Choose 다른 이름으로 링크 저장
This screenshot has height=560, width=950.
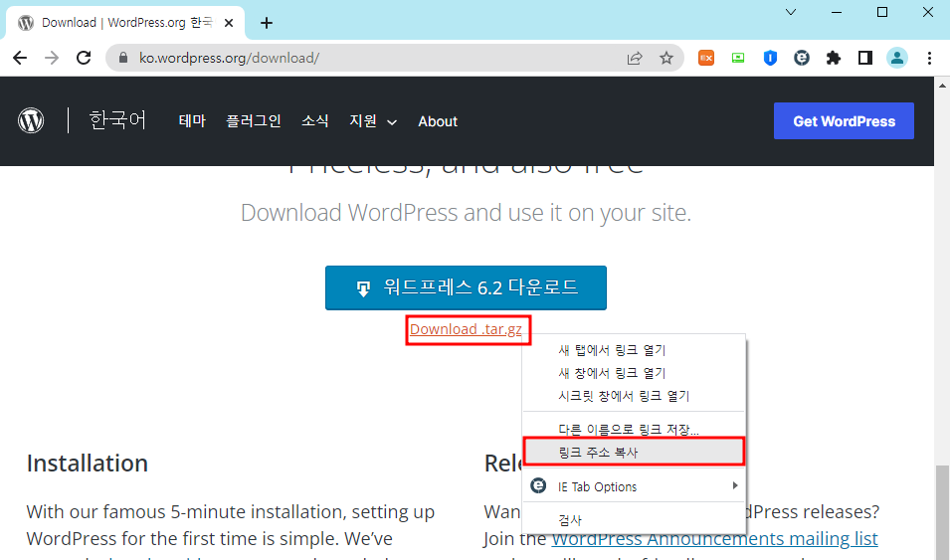point(633,430)
